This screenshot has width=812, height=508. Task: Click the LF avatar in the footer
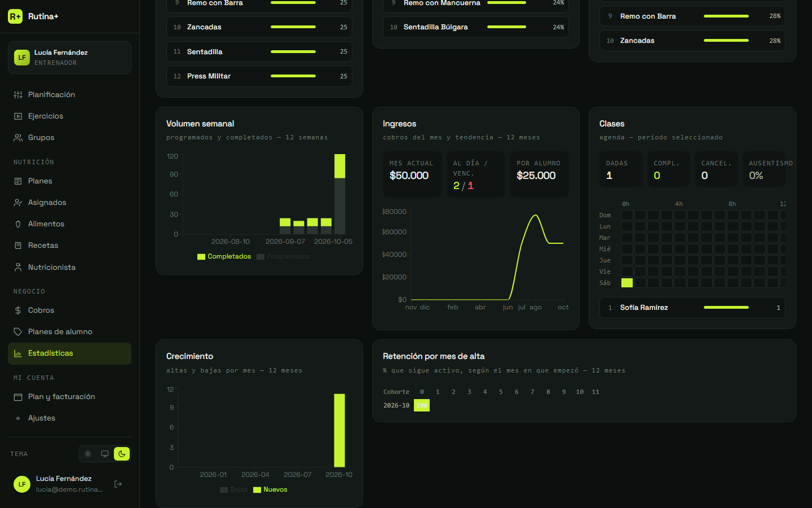coord(22,484)
